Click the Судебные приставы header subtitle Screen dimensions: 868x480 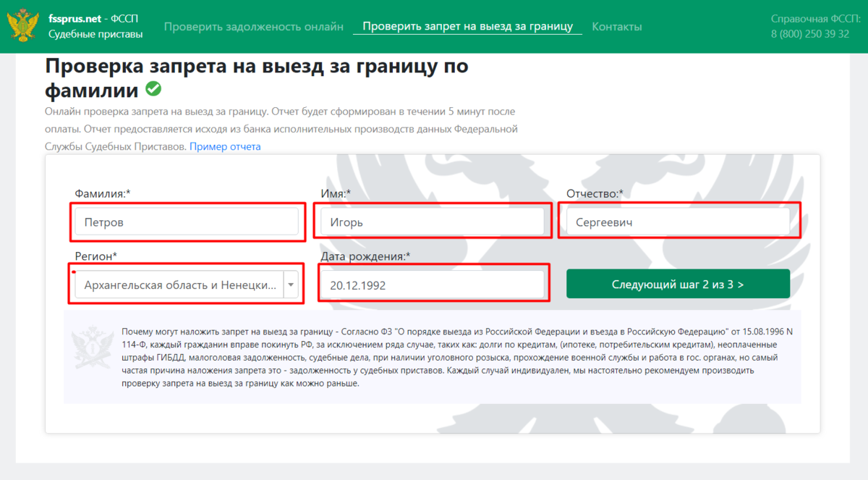coord(95,34)
